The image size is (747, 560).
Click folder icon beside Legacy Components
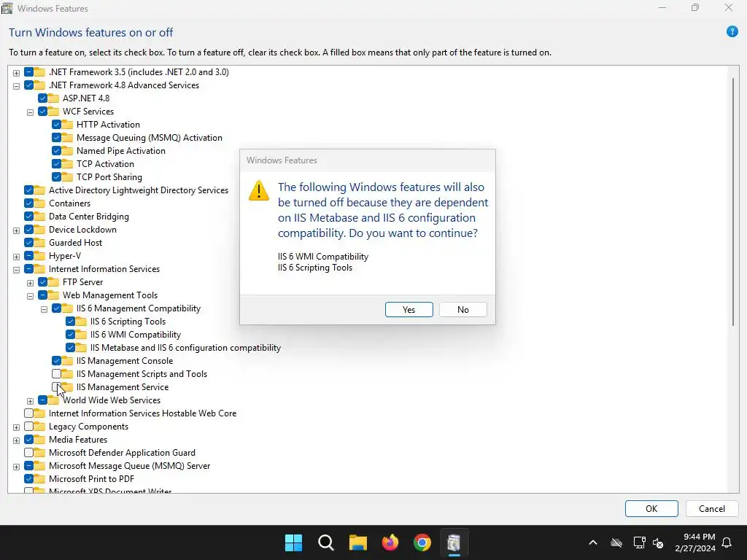(40, 427)
